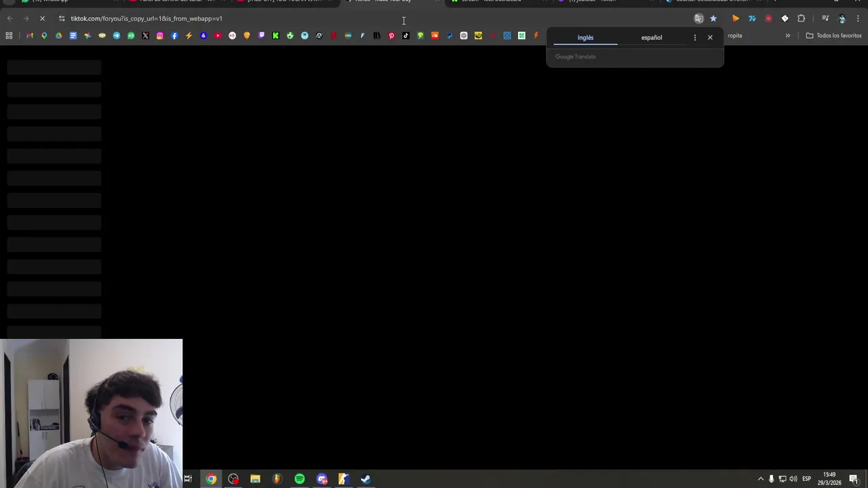The image size is (868, 488).
Task: Open the TikTok bookmark
Action: coord(406,35)
